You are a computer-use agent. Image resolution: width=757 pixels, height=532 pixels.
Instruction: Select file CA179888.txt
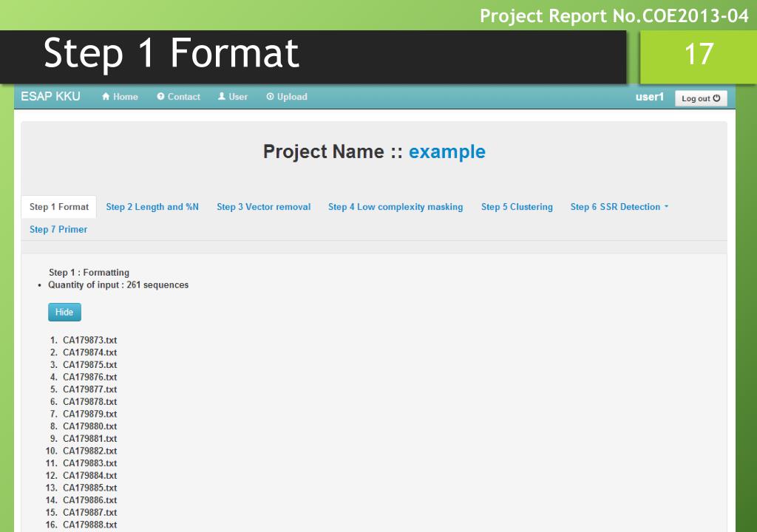tap(89, 525)
